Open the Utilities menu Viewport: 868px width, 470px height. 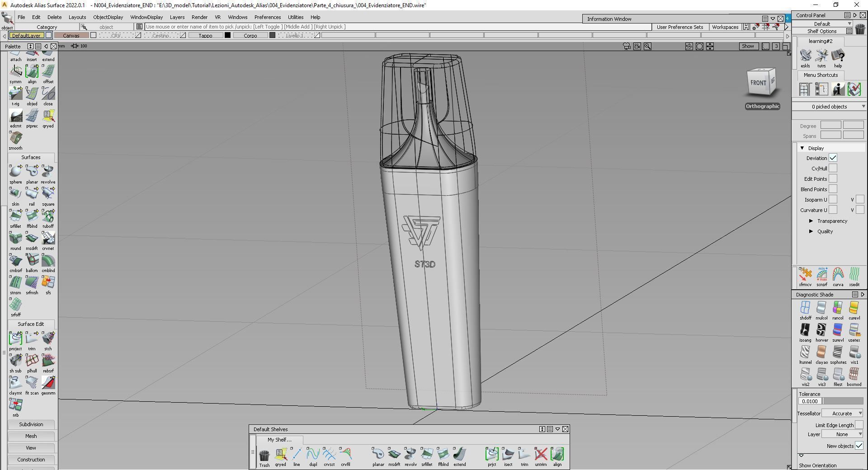pos(296,17)
